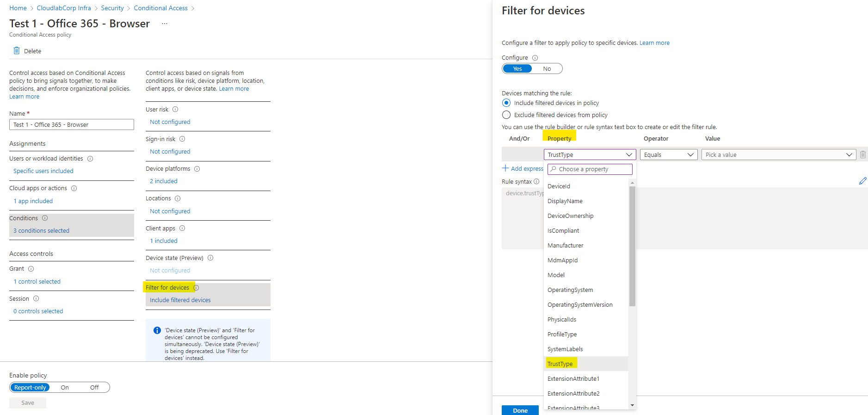
Task: Go to Conditional Access breadcrumb
Action: [161, 8]
